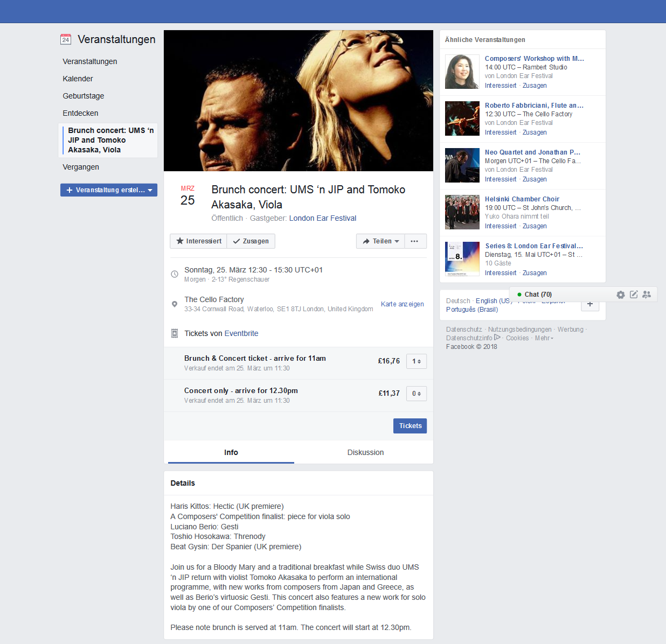Expand the Mehr footer dropdown

point(544,338)
